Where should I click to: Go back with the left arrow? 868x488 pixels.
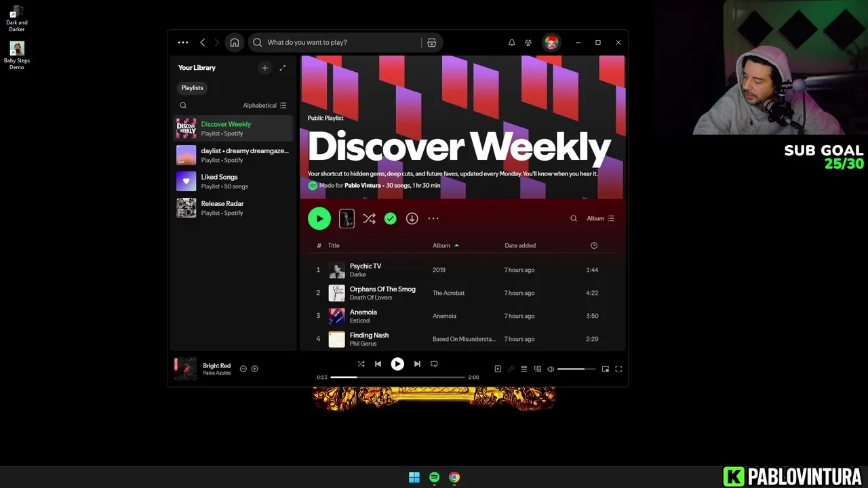pos(202,42)
